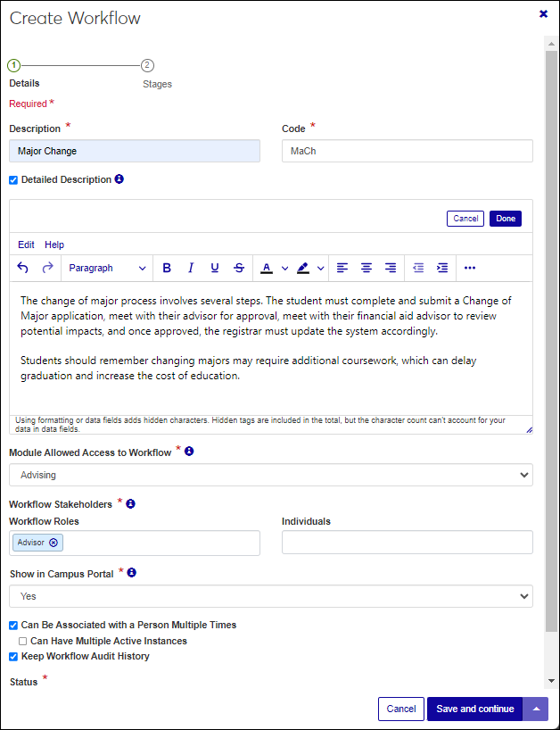Enable Can Have Multiple Active Instances
This screenshot has height=730, width=560.
tap(23, 641)
